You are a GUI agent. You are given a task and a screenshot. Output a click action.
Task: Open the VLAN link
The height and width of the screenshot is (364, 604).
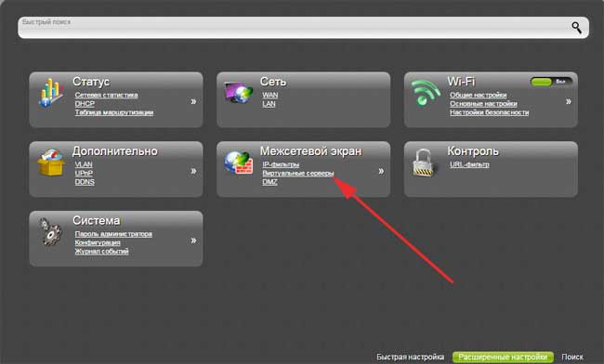coord(84,164)
